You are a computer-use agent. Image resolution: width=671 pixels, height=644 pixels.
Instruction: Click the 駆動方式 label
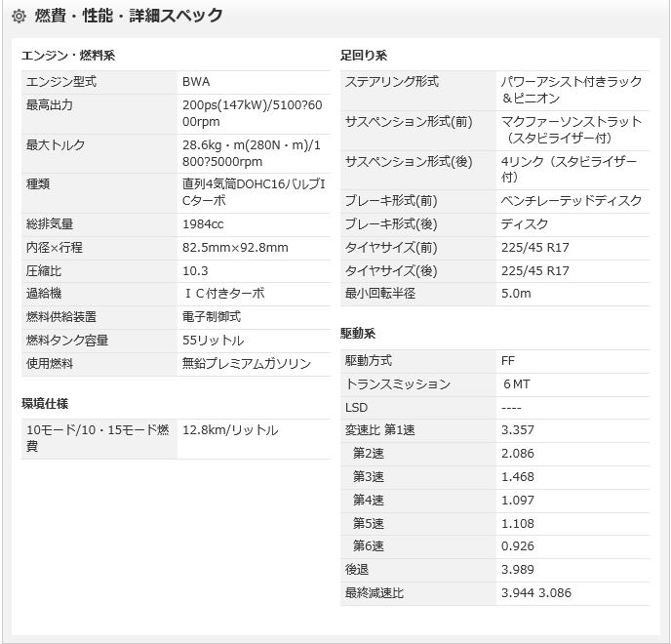click(368, 361)
